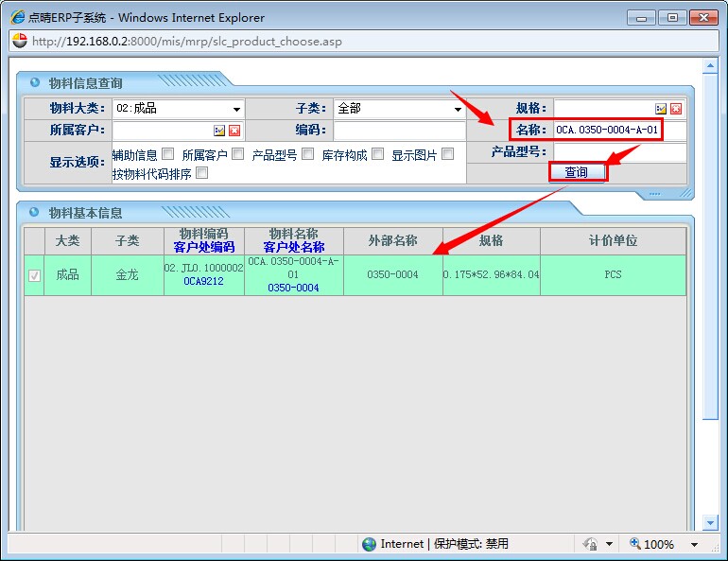Open the 所属客户 picker icon
Image resolution: width=728 pixels, height=561 pixels.
[219, 131]
